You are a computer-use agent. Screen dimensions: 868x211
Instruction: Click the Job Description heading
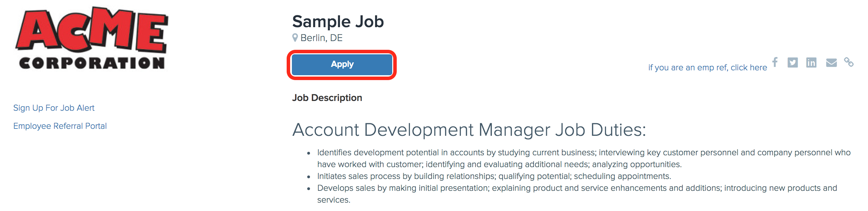(327, 98)
